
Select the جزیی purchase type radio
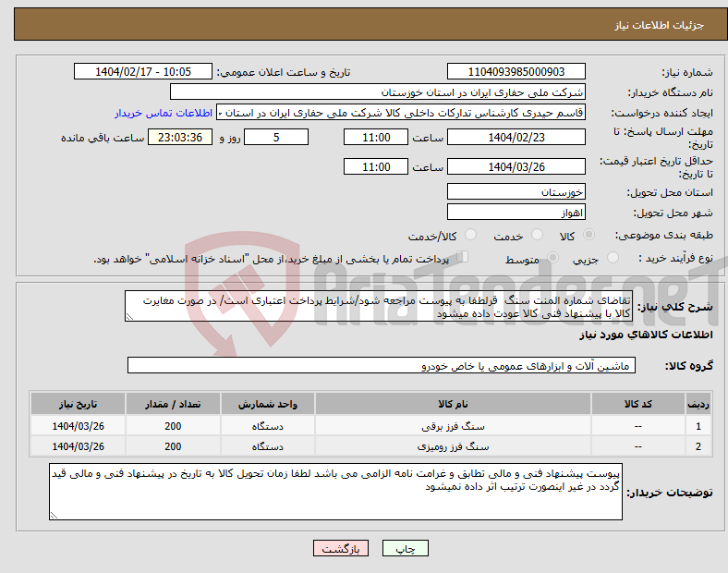point(613,257)
